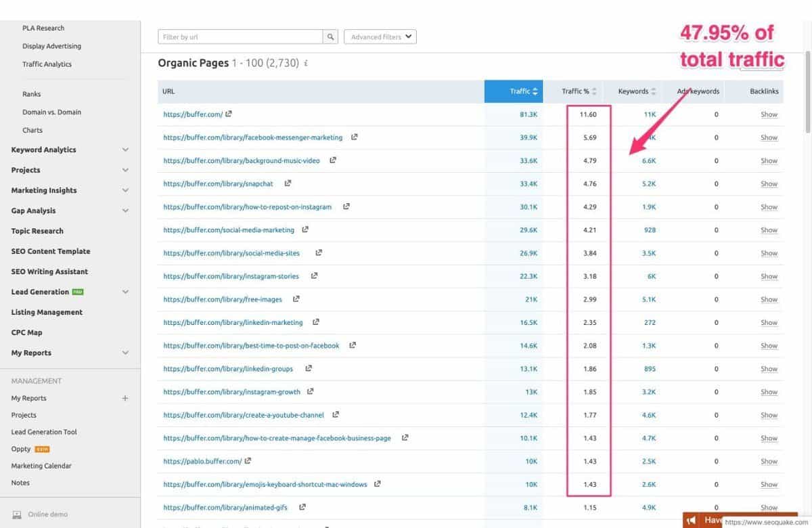Select Domain vs. Domain in the sidebar
Image resolution: width=812 pixels, height=528 pixels.
pyautogui.click(x=51, y=112)
